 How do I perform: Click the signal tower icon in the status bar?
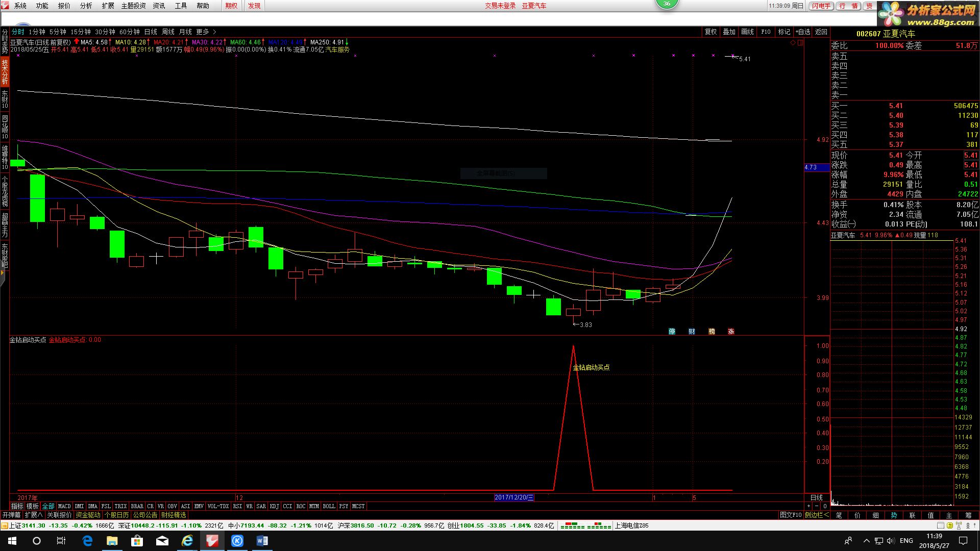(958, 525)
